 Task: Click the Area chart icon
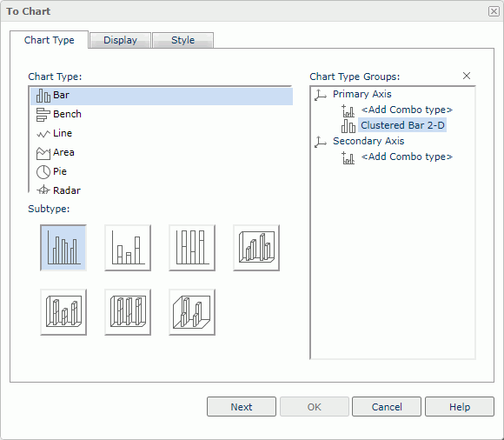click(x=43, y=153)
